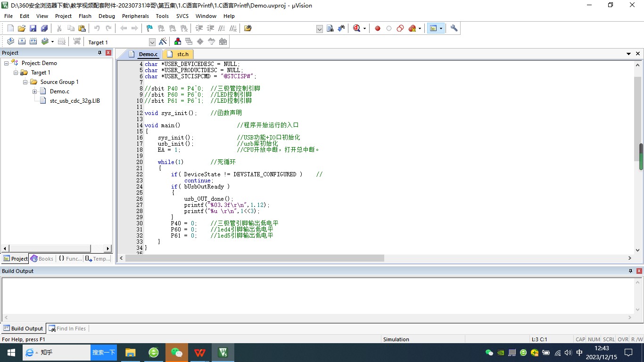Open Pack Installer icon
The height and width of the screenshot is (362, 644).
[223, 41]
